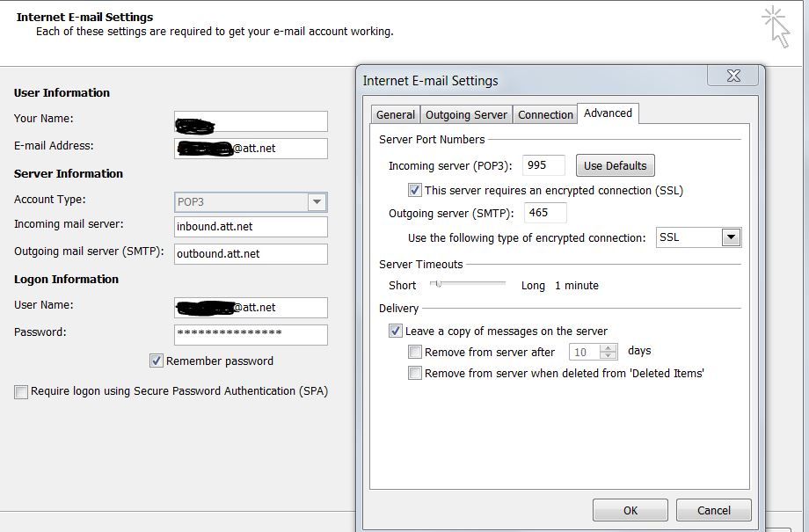Click the Outgoing server (SMTP) port field
This screenshot has height=532, width=809.
(545, 213)
